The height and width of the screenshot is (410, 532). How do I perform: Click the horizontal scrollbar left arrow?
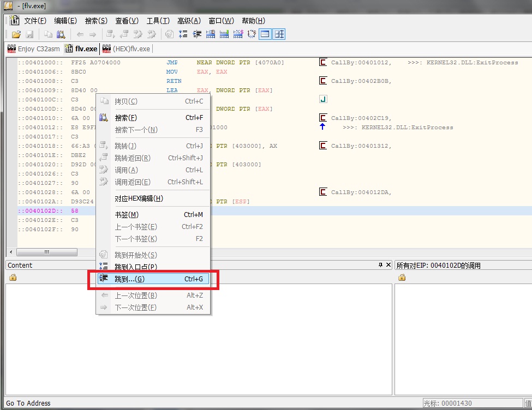tap(11, 252)
